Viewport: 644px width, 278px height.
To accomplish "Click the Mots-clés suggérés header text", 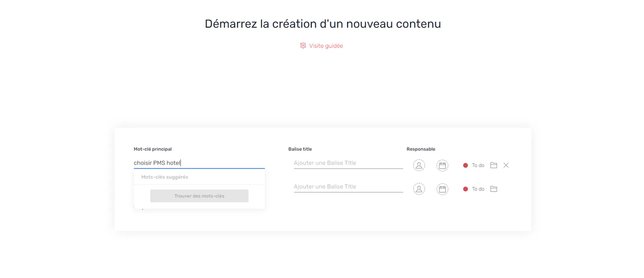I will tap(165, 177).
